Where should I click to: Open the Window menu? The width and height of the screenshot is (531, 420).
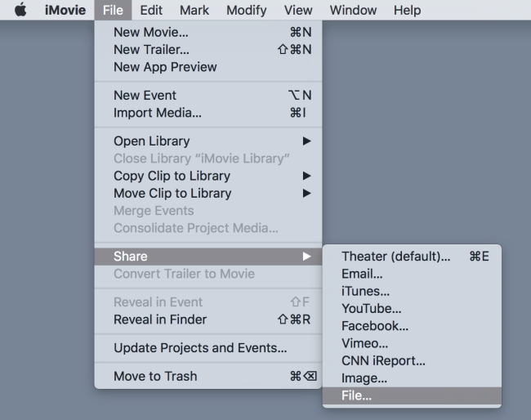click(353, 10)
